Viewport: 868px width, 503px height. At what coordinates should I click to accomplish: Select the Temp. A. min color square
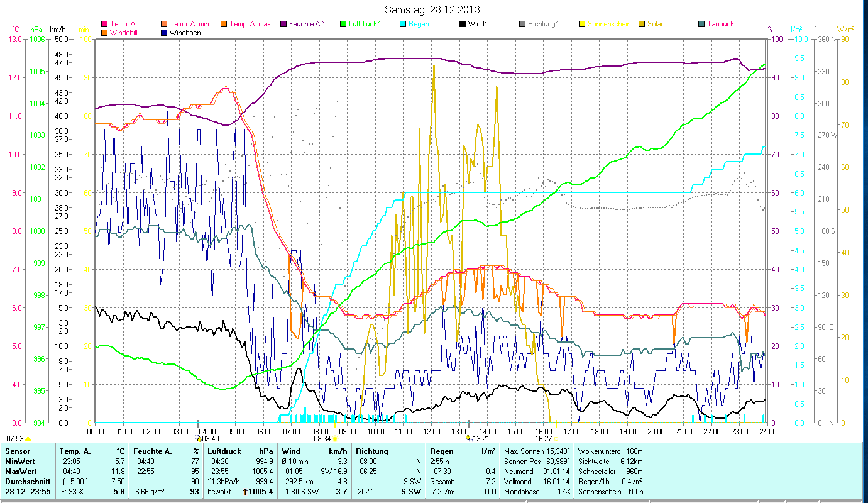[165, 25]
